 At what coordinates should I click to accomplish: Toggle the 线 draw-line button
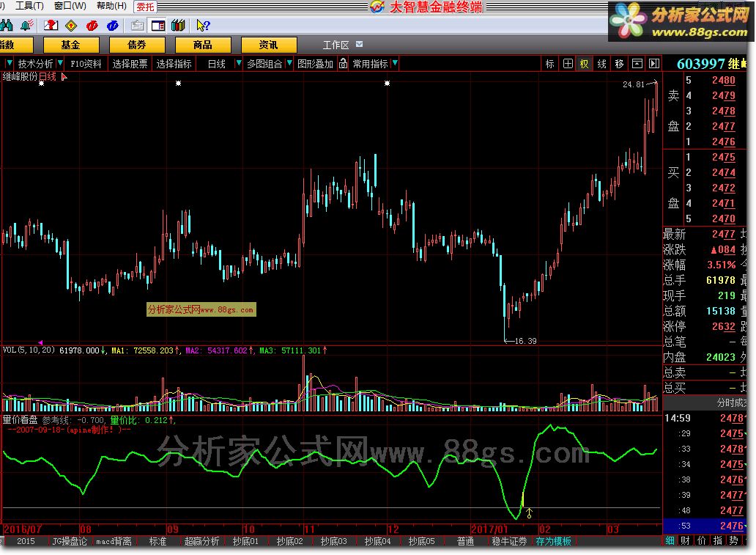pos(601,64)
